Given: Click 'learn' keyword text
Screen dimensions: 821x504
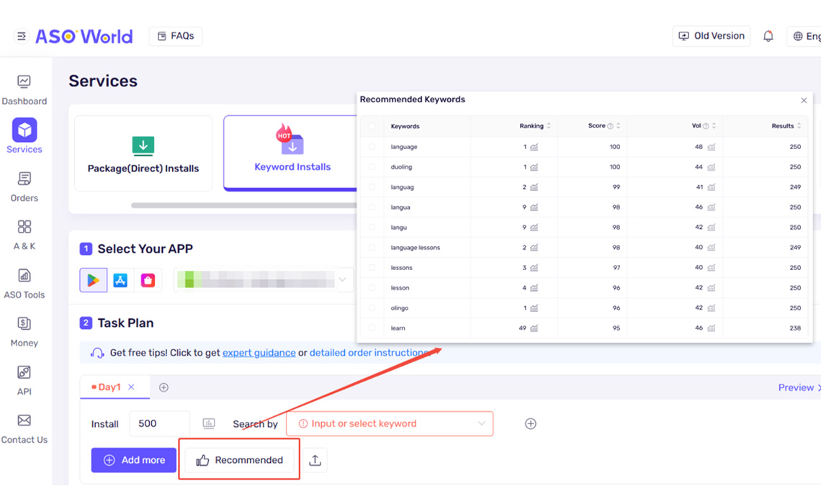Looking at the screenshot, I should click(398, 328).
